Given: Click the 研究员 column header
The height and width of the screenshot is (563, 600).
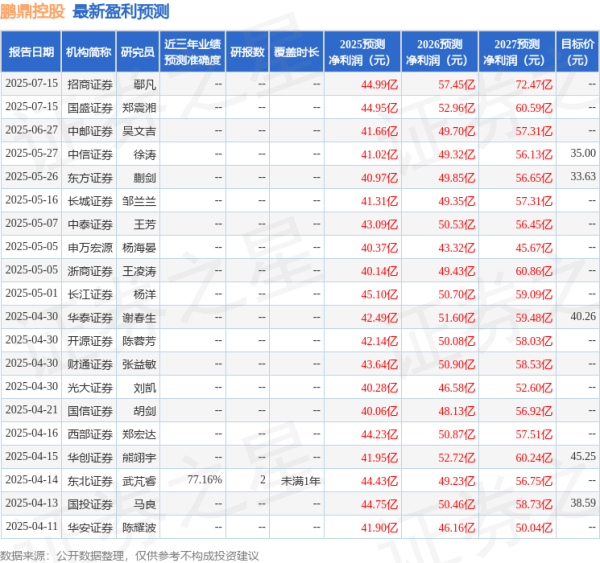Looking at the screenshot, I should [137, 52].
